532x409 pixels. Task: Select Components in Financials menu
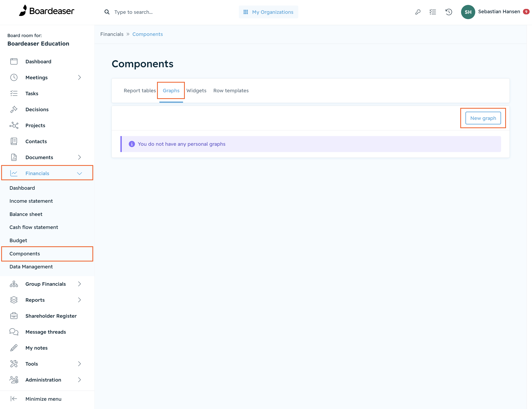25,254
